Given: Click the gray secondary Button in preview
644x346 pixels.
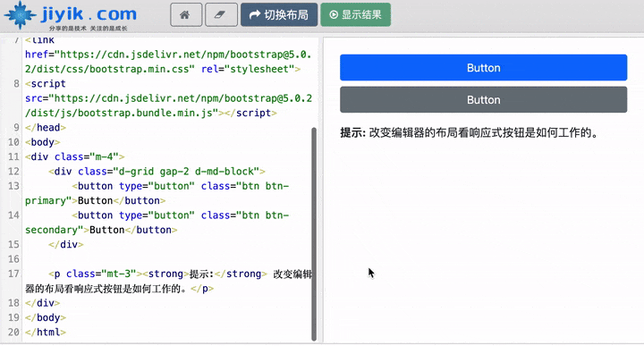Looking at the screenshot, I should point(483,100).
